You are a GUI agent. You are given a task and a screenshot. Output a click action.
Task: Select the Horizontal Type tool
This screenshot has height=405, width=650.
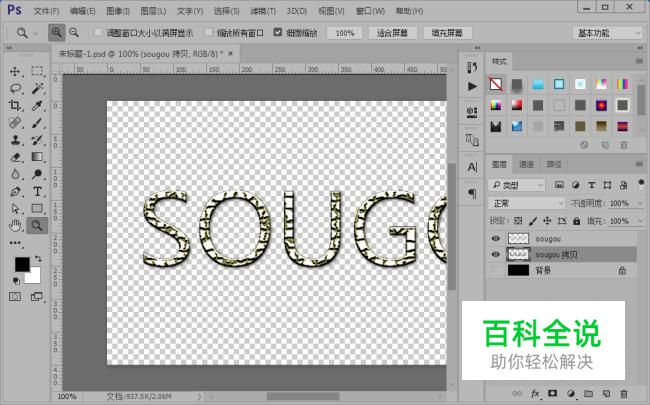(37, 192)
